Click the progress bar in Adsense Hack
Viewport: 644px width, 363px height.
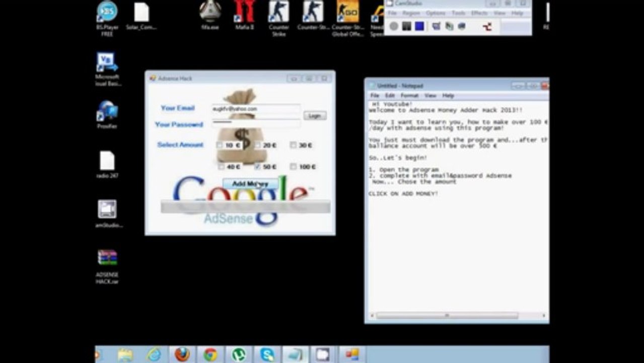click(x=245, y=207)
